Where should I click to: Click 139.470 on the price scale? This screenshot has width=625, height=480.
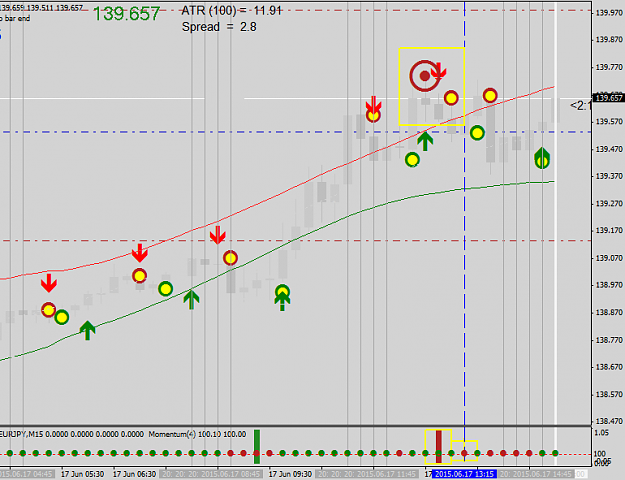point(609,149)
